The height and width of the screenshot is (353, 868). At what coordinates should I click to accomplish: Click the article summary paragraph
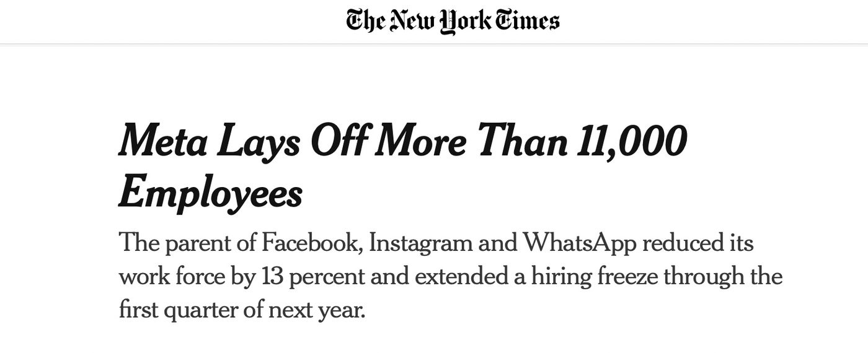[x=450, y=276]
